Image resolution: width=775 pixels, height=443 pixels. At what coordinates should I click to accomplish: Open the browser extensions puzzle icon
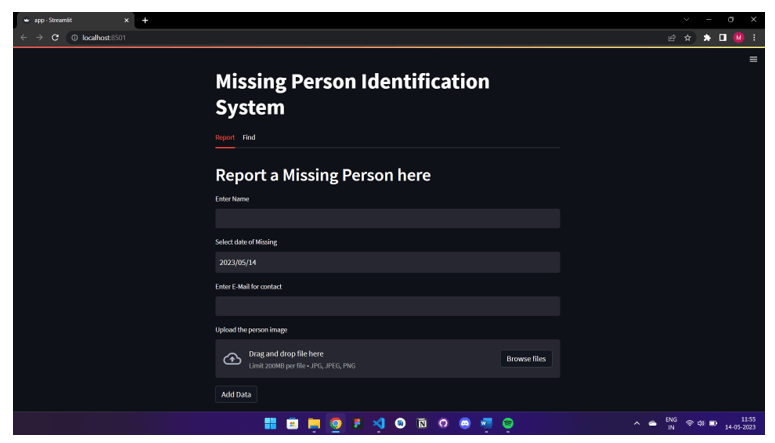[x=706, y=38]
